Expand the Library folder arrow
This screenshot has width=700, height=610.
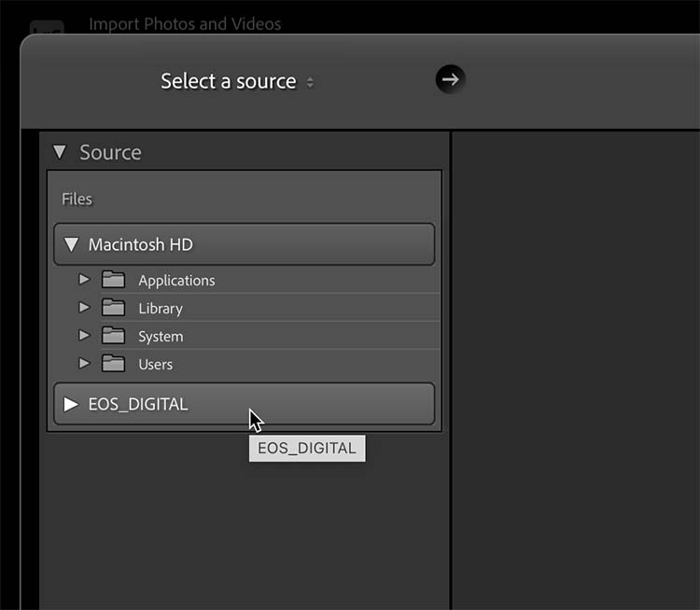[84, 308]
